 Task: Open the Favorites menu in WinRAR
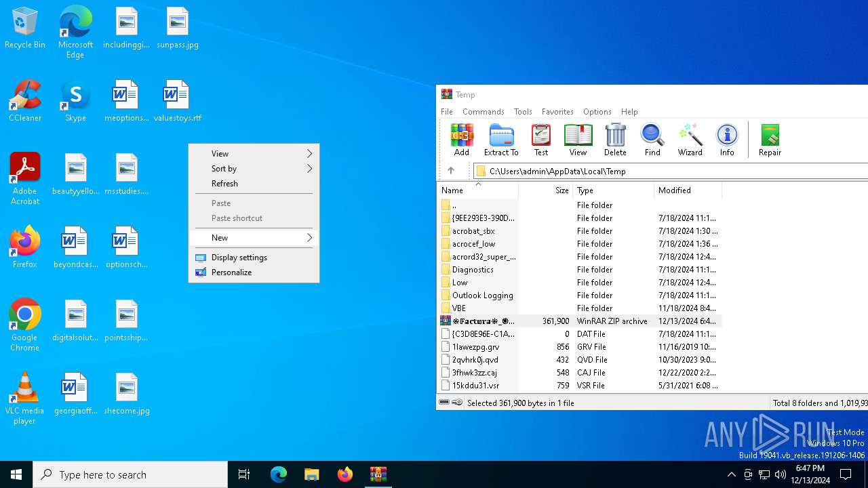point(557,112)
